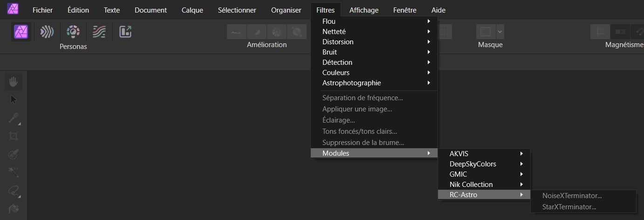Open the Develop Persona

pyautogui.click(x=73, y=31)
